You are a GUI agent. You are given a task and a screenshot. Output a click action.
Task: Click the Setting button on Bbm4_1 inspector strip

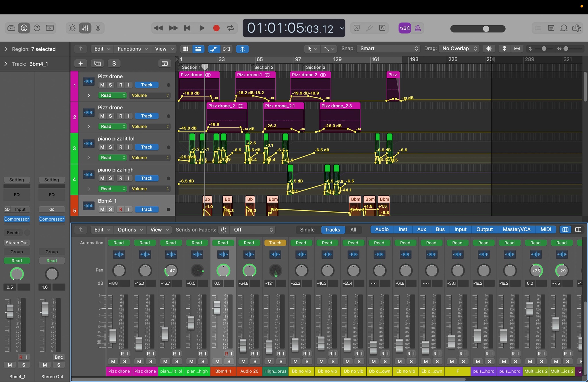[17, 180]
